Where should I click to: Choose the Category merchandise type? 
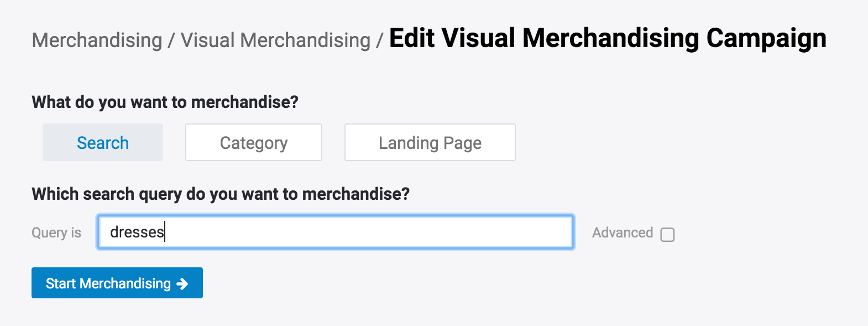point(254,143)
